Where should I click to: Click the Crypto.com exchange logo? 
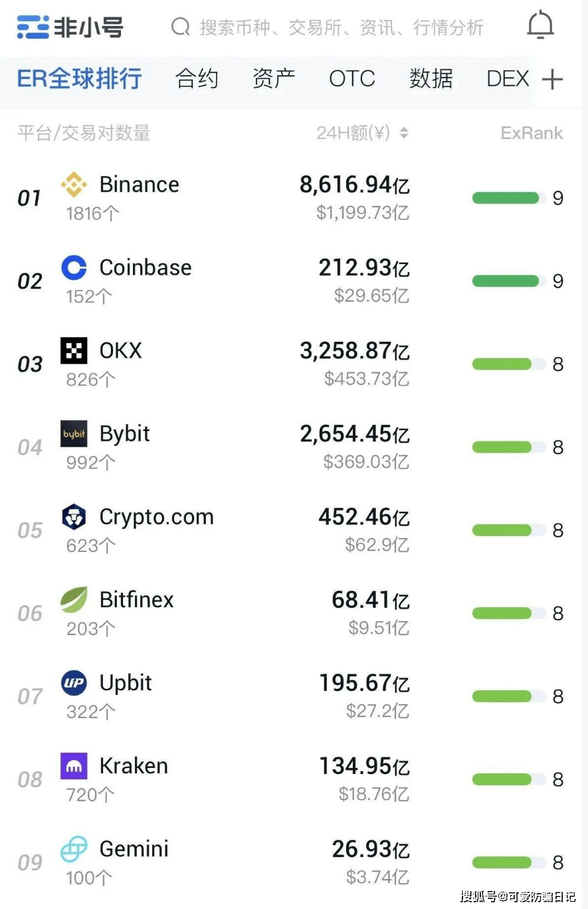click(x=74, y=517)
